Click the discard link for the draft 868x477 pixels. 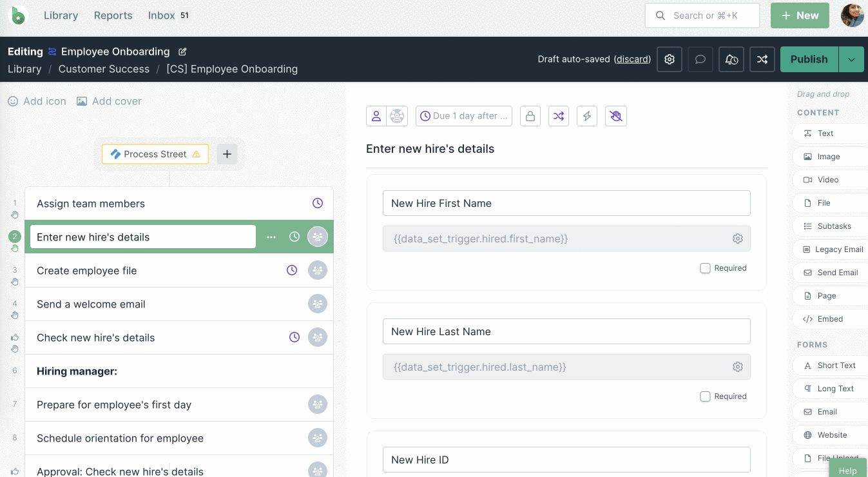pos(632,59)
